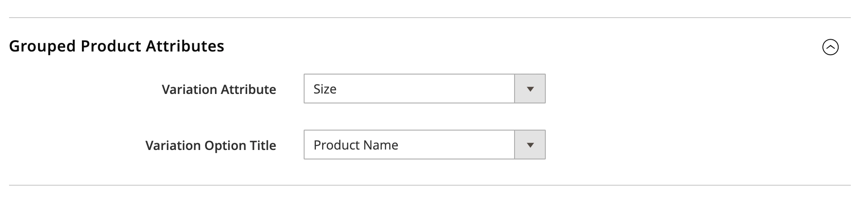Image resolution: width=868 pixels, height=206 pixels.
Task: Click the circled chevron-up icon
Action: coord(830,47)
